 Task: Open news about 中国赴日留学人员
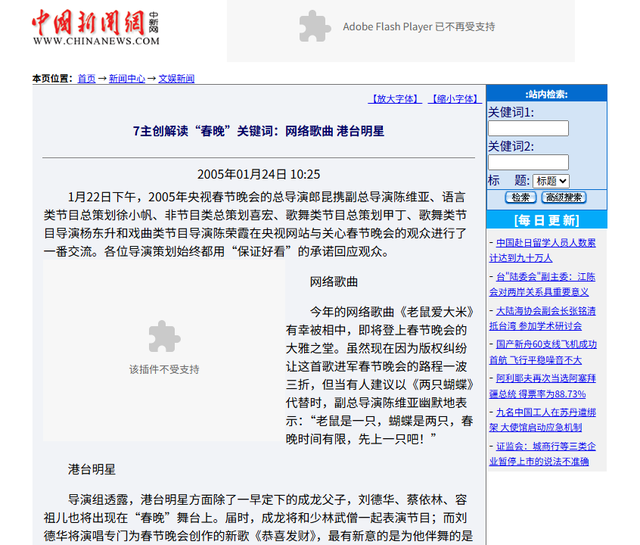545,250
